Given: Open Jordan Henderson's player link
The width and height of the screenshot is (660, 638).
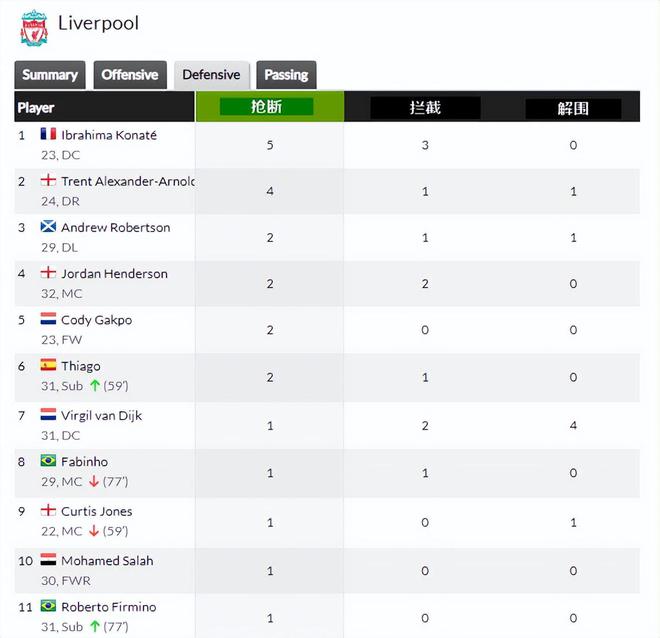Looking at the screenshot, I should pyautogui.click(x=114, y=273).
